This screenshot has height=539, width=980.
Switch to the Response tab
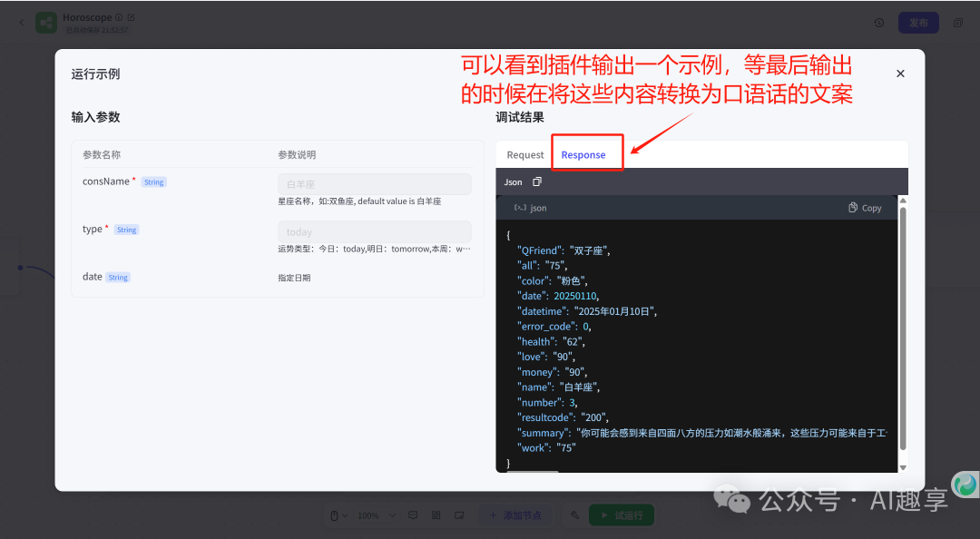583,155
